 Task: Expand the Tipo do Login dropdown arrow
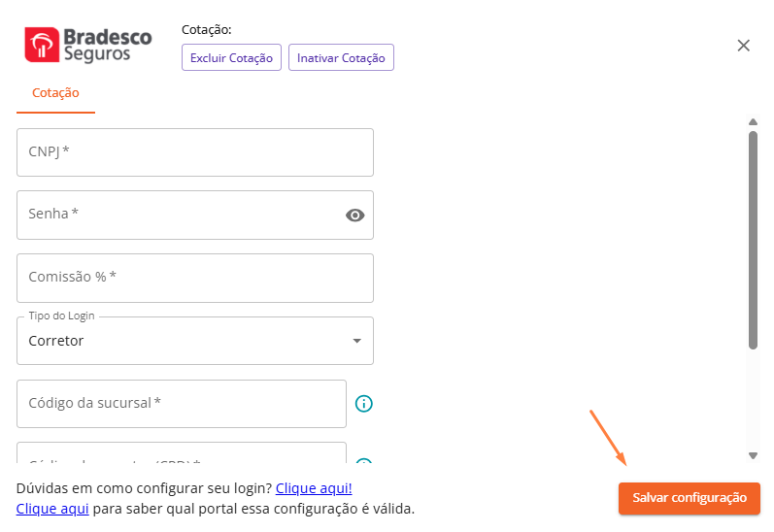pos(356,341)
